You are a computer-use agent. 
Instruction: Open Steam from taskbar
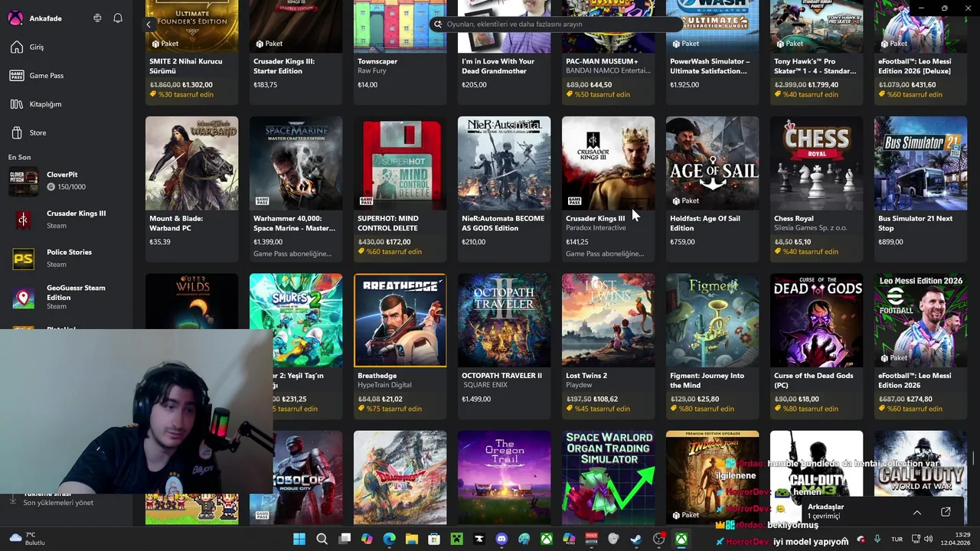[x=636, y=540]
